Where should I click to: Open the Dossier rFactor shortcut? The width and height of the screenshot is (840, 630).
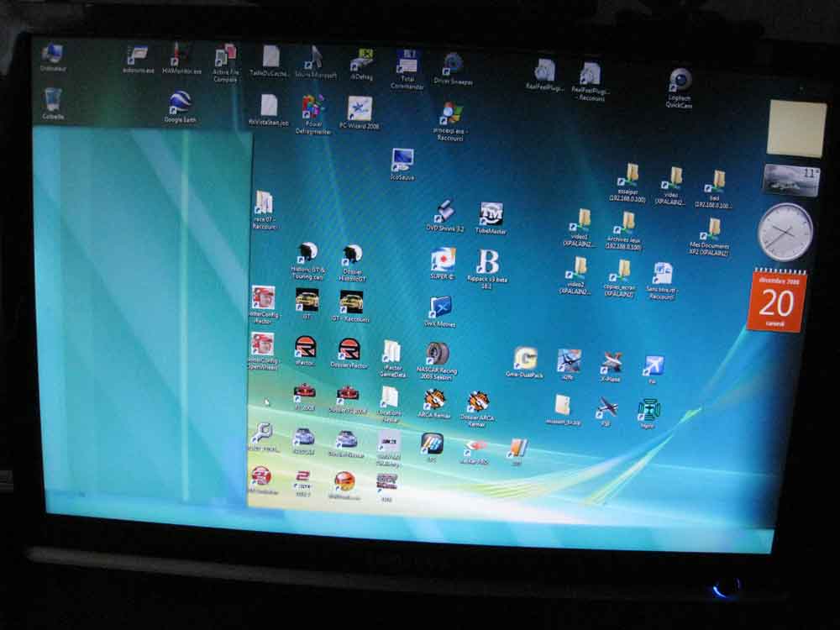[349, 354]
